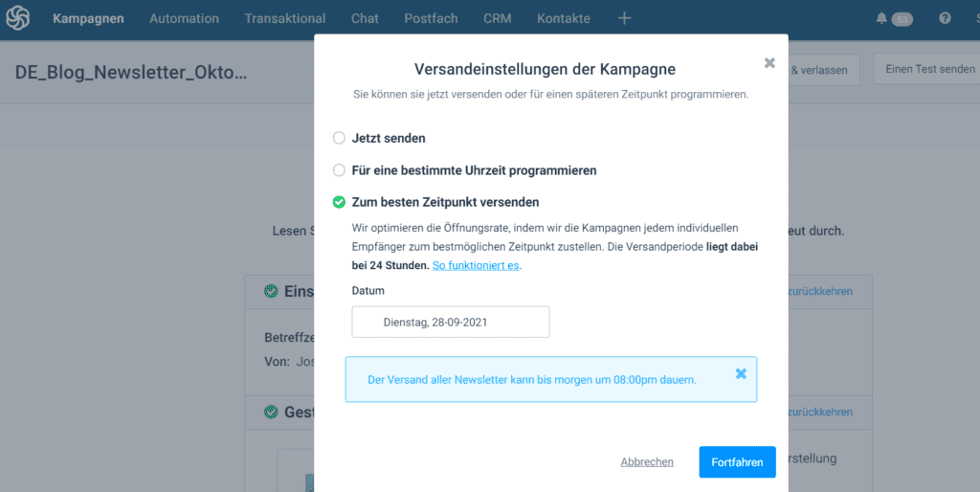
Task: Click the Fortfahren button
Action: [738, 462]
